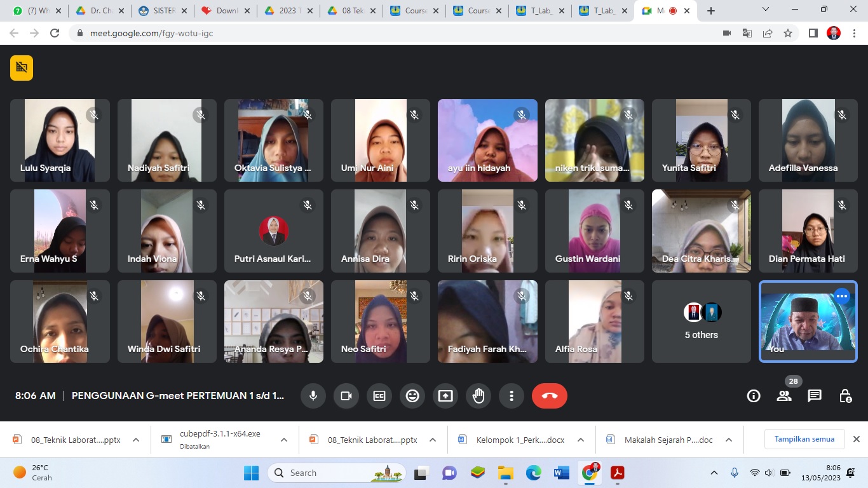
Task: Open host controls lock icon
Action: point(845,396)
